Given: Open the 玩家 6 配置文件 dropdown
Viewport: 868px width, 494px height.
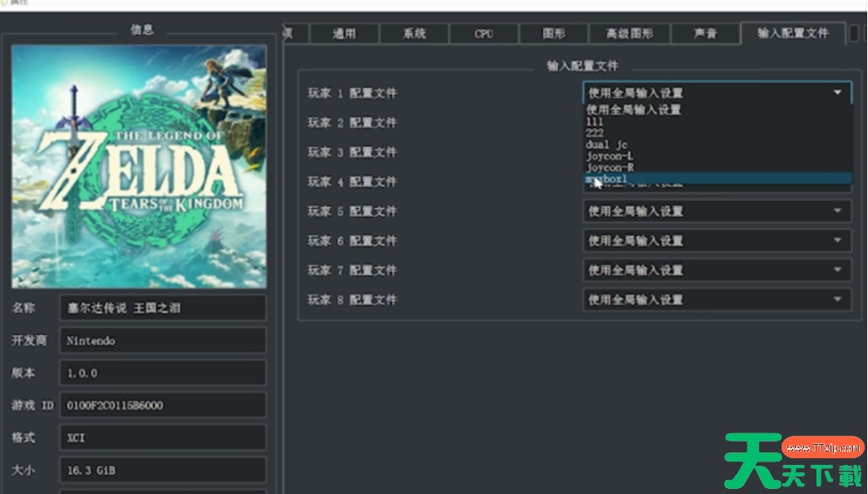Looking at the screenshot, I should [x=717, y=240].
